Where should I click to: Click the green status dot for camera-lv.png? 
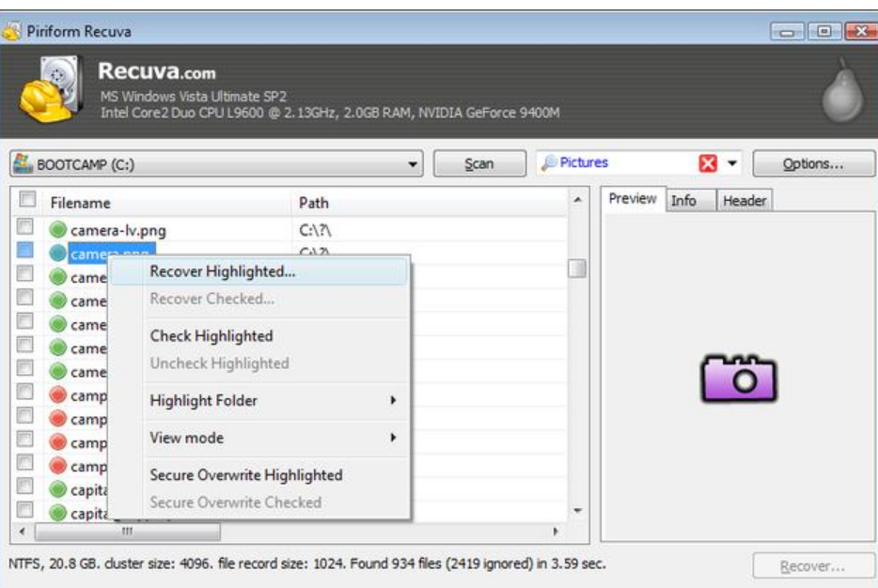tap(57, 229)
